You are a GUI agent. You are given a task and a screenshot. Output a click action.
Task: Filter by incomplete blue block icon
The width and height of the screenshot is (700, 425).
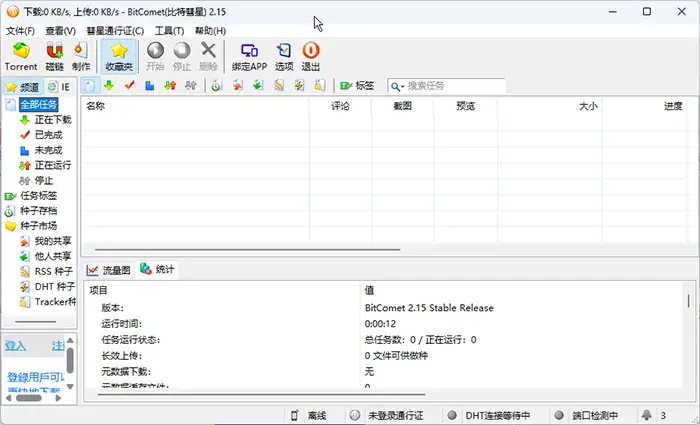click(x=150, y=86)
